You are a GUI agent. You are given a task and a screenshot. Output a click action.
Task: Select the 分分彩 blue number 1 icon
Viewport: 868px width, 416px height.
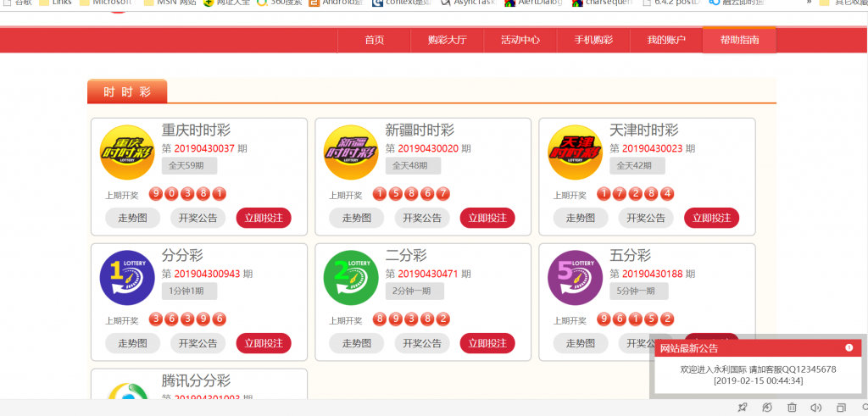127,278
